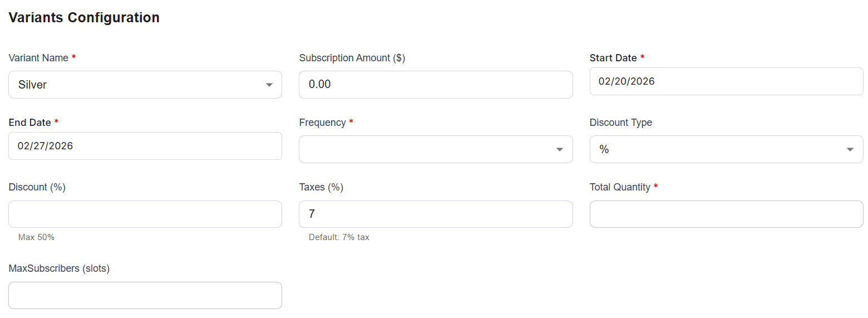Click the Total Quantity label

click(x=620, y=187)
